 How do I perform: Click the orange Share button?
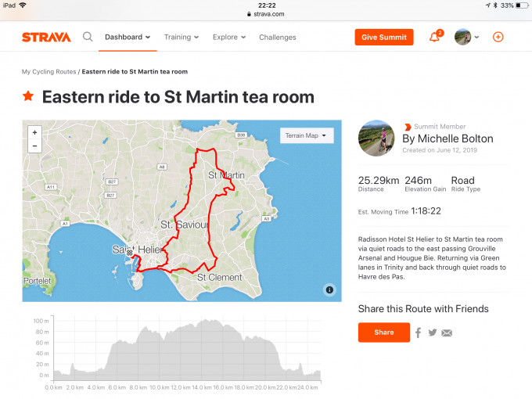(383, 332)
